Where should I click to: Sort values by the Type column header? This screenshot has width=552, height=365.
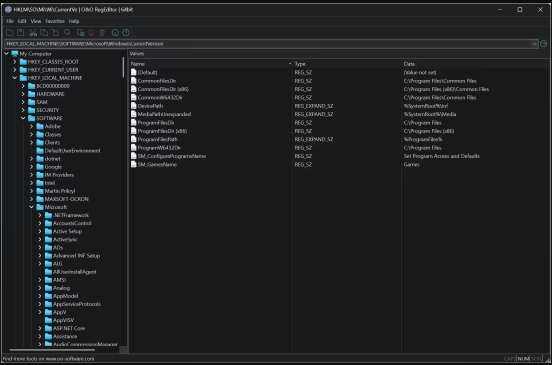point(347,64)
